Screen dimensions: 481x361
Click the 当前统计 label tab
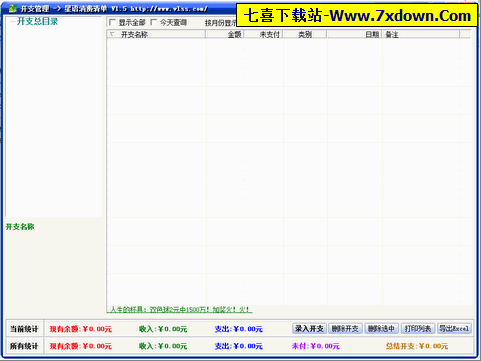(x=24, y=329)
